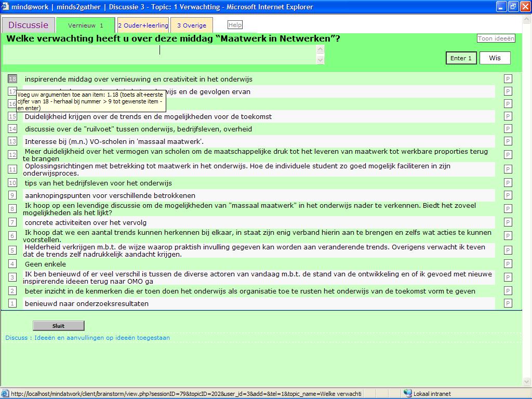Image resolution: width=532 pixels, height=399 pixels.
Task: Click the page scrollbar down arrow
Action: [x=527, y=382]
